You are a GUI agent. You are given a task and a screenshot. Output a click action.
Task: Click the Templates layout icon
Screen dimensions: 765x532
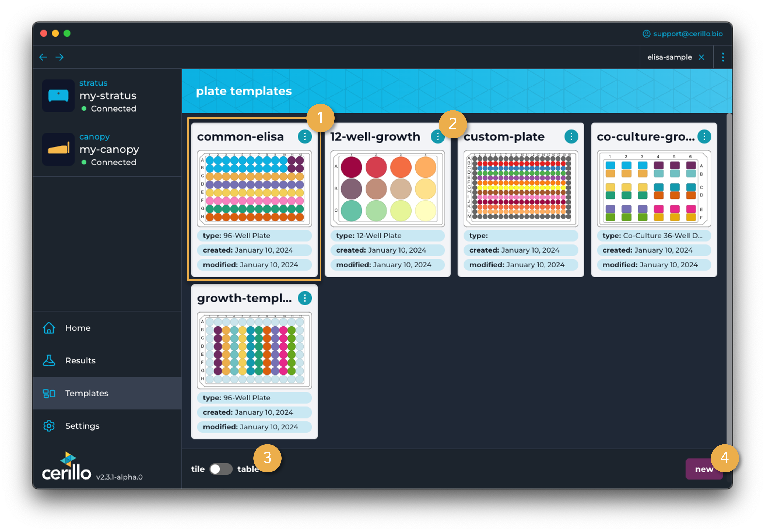49,393
